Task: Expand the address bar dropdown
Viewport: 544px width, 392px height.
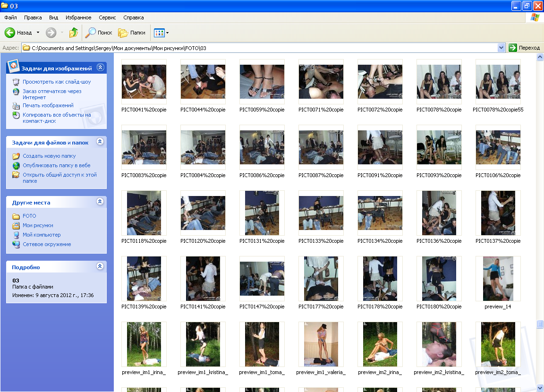Action: (x=501, y=48)
